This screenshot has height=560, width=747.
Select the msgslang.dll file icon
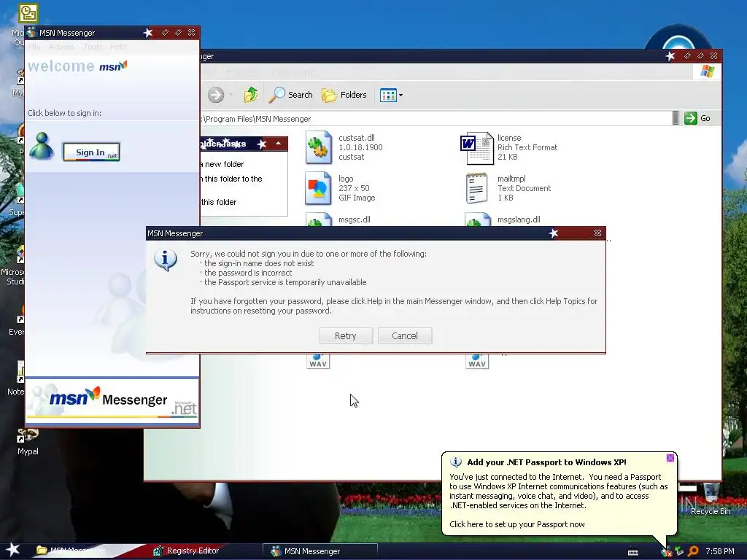click(x=477, y=219)
